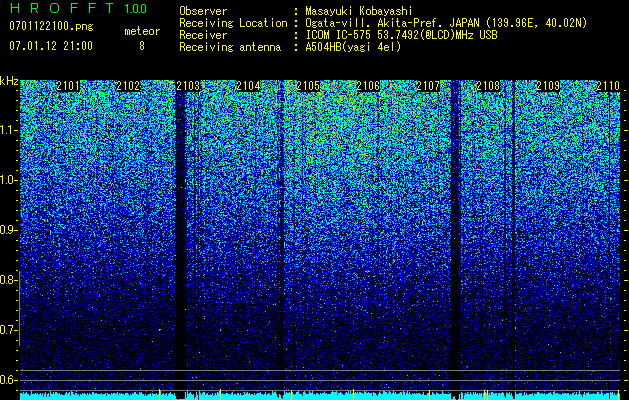The height and width of the screenshot is (400, 629).
Task: Click the 2108 time marker
Action: coord(488,86)
